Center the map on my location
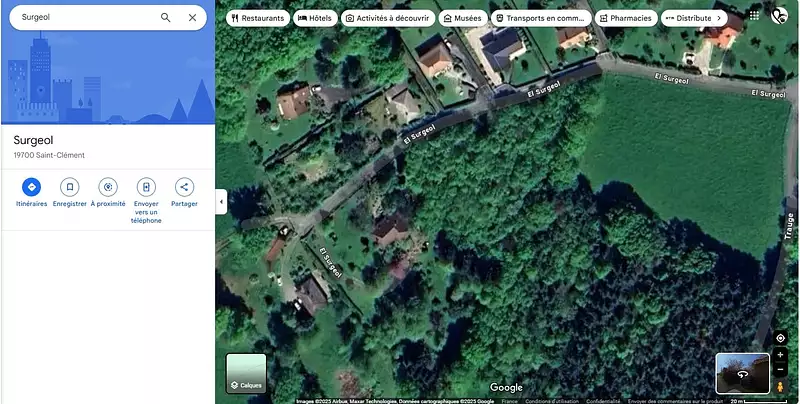 tap(780, 338)
